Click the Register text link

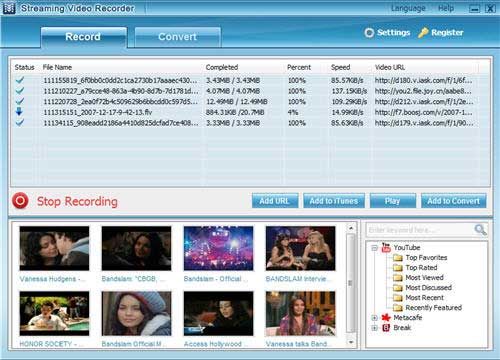tap(447, 33)
